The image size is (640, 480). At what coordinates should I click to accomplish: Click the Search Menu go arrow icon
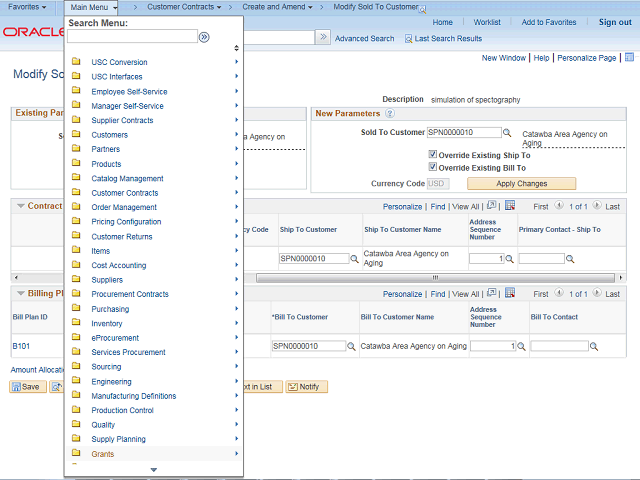pos(204,38)
